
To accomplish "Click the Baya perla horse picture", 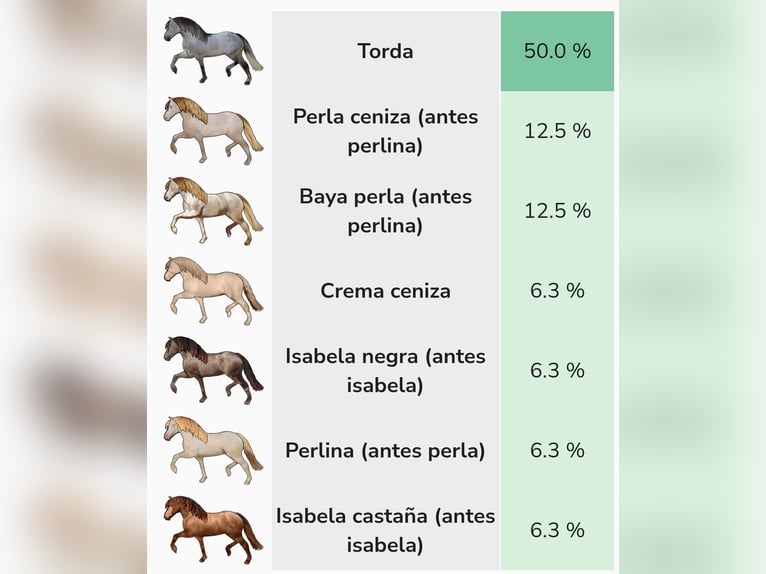I will point(212,210).
